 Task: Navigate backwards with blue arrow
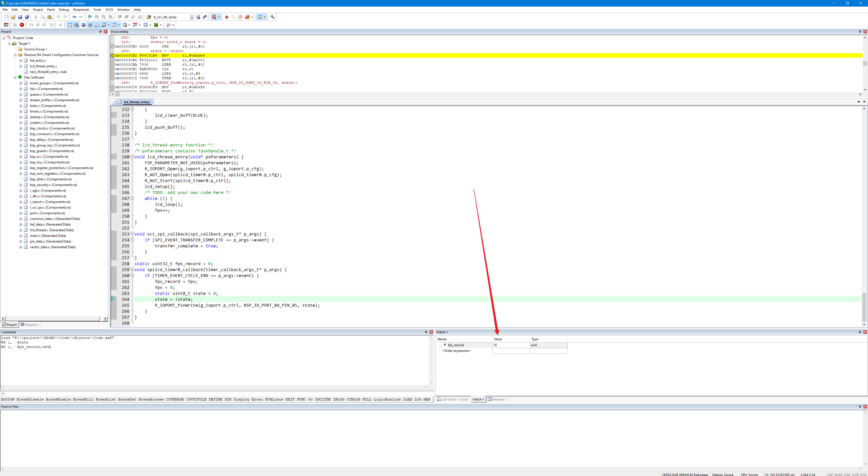(74, 17)
